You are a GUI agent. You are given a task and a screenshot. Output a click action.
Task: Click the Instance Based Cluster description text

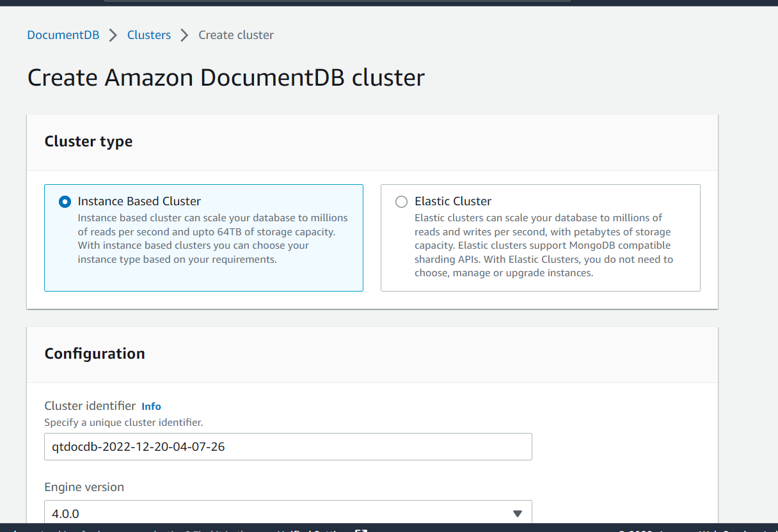click(213, 239)
